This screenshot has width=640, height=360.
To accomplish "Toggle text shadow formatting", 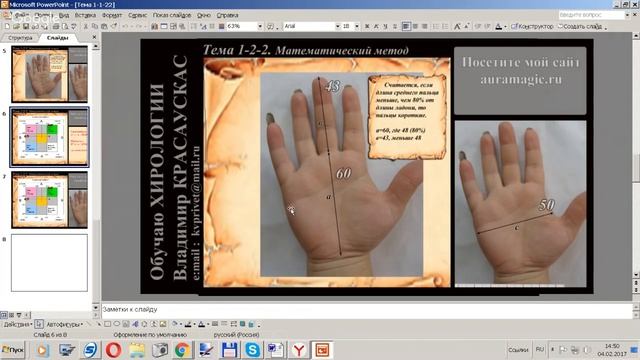I will pos(395,26).
